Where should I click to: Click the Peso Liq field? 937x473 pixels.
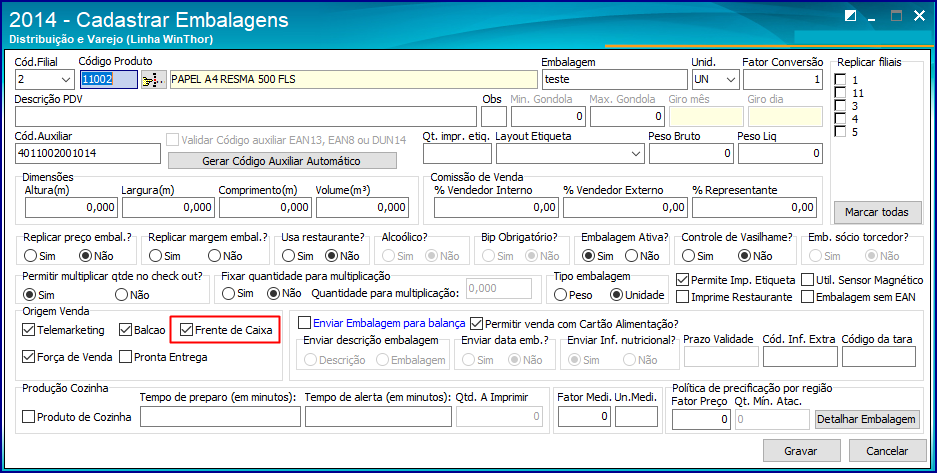click(780, 154)
